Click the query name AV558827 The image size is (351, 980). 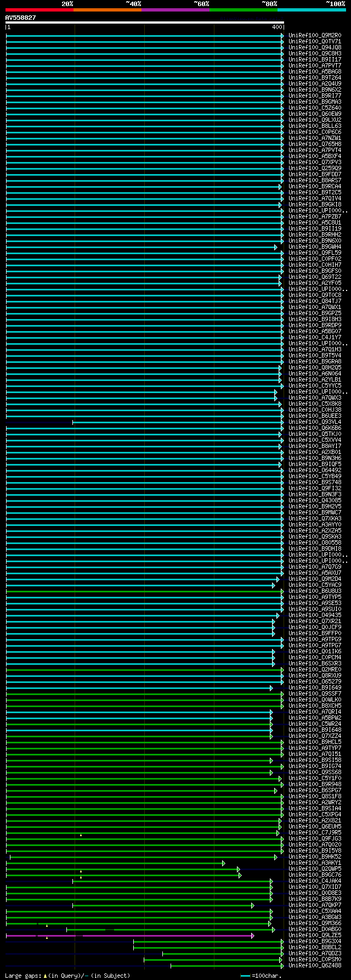[20, 18]
